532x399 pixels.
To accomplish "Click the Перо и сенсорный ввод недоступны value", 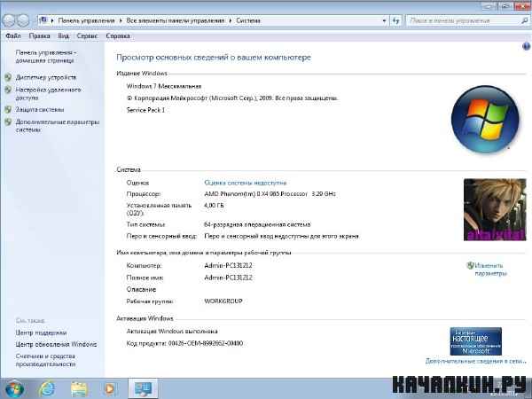I will pos(281,236).
